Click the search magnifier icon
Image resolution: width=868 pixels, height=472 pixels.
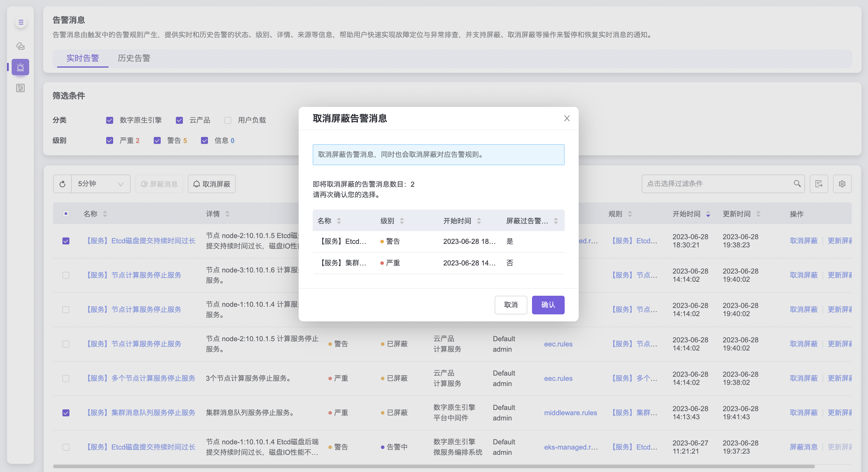tap(797, 184)
